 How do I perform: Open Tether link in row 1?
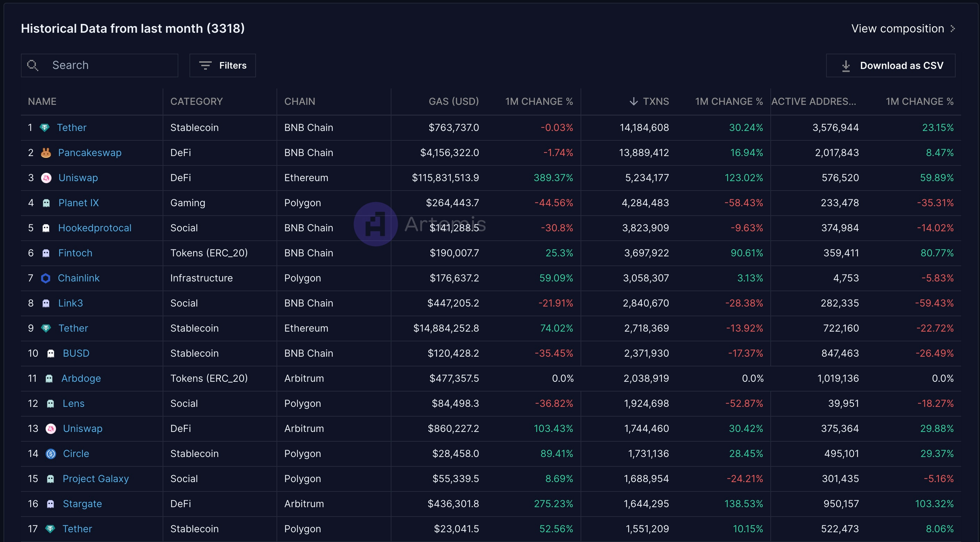[x=71, y=127]
